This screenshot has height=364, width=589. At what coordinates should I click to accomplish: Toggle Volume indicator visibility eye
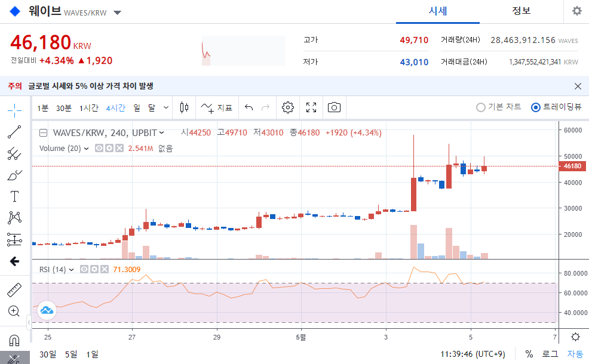point(99,148)
